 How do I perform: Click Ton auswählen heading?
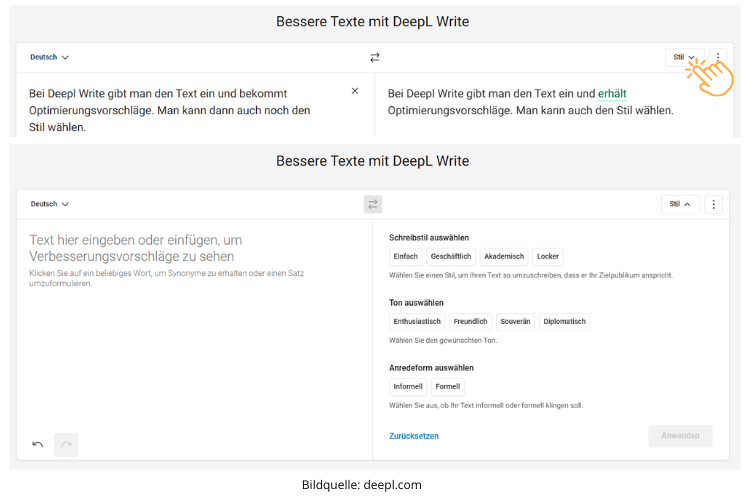coord(416,303)
